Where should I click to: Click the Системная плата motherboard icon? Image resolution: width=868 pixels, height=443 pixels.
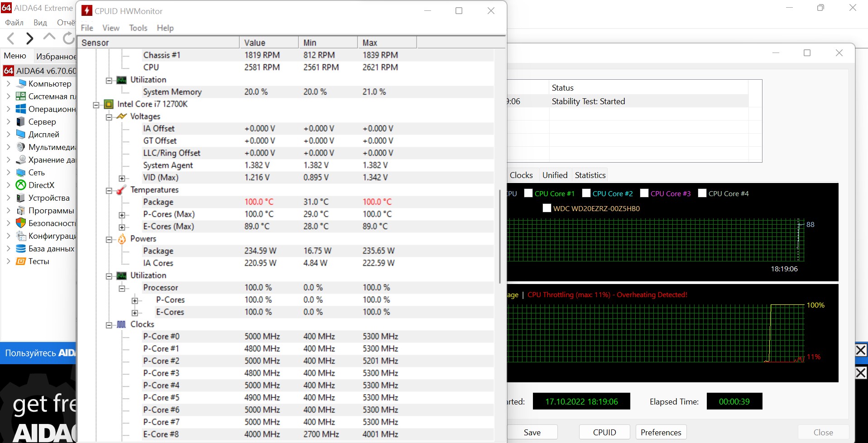[x=21, y=96]
